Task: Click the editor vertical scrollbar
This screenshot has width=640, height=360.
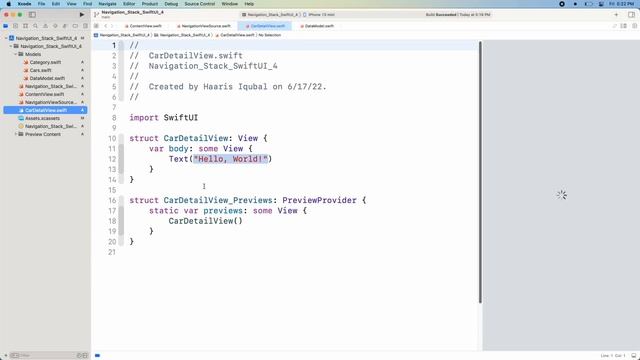Action: (480, 172)
